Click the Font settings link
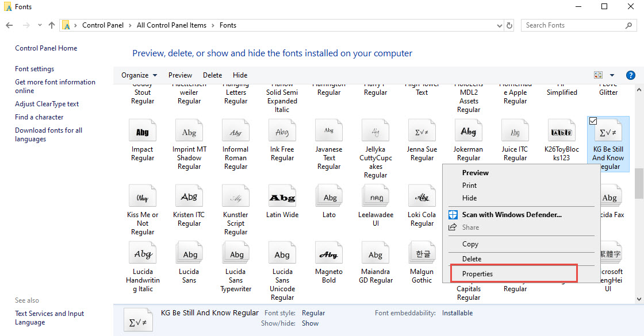 (x=34, y=69)
